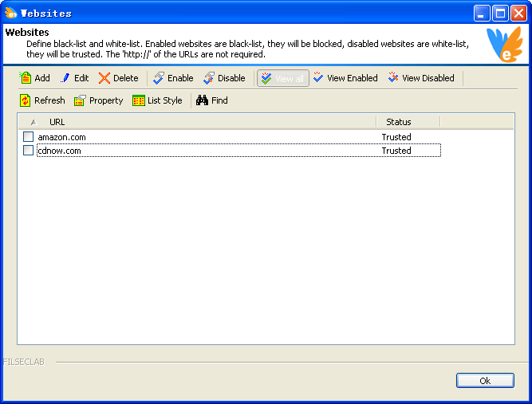Show only View Disabled websites
532x404 pixels.
click(x=420, y=78)
